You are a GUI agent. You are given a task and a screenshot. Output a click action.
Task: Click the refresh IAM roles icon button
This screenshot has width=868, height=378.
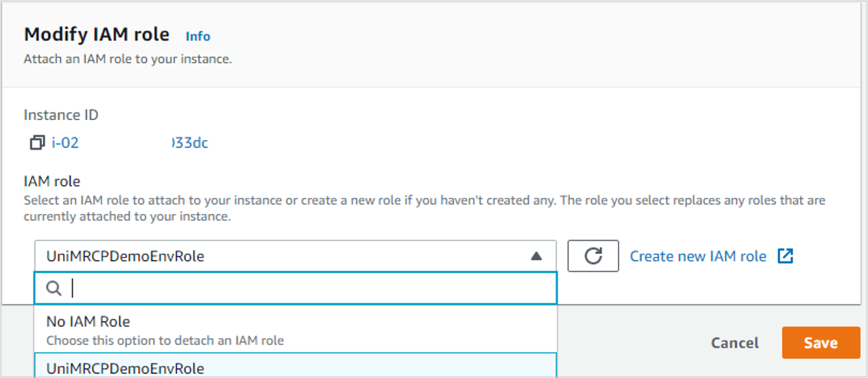pyautogui.click(x=593, y=256)
